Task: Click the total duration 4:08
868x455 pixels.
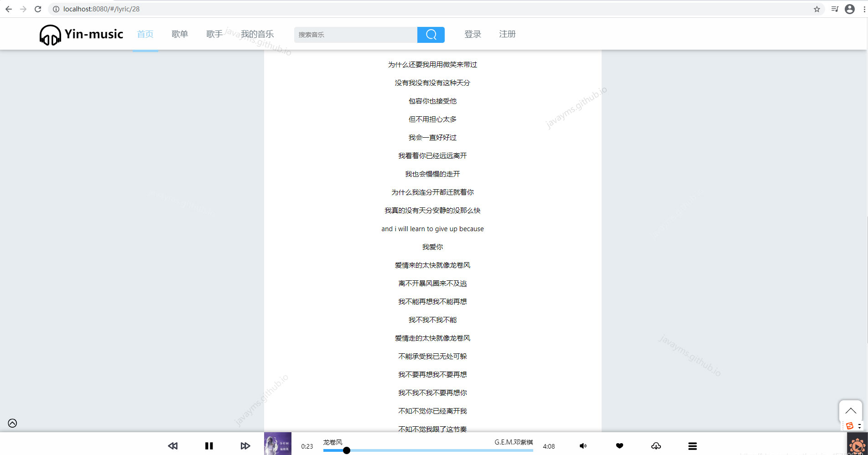Action: [x=549, y=446]
